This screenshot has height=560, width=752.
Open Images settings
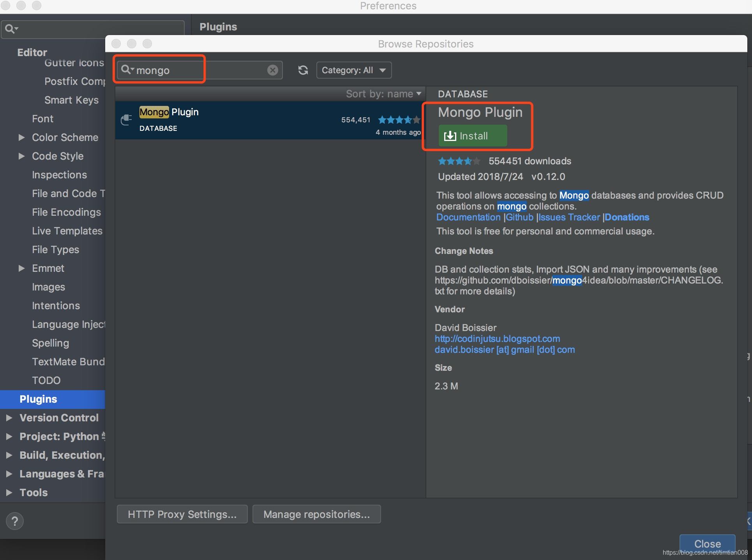coord(48,287)
